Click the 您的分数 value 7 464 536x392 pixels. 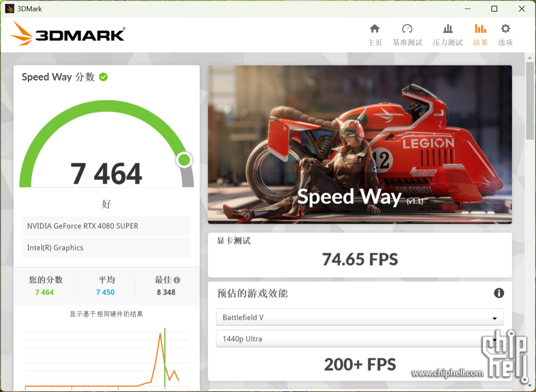44,292
